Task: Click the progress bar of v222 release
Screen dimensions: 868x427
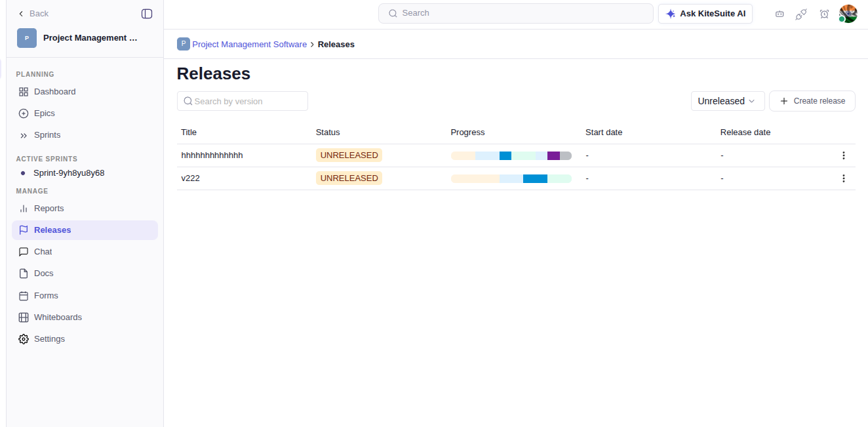Action: [511, 178]
